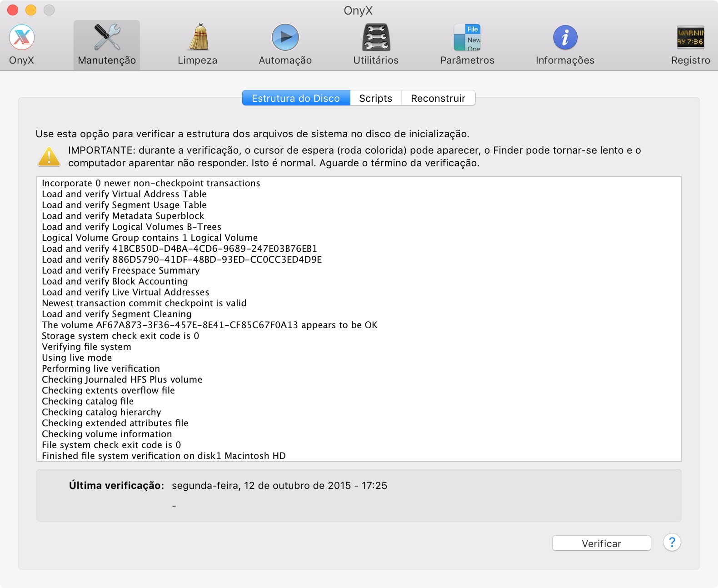Open the Utilitários tools icon
Image resolution: width=718 pixels, height=588 pixels.
point(376,37)
